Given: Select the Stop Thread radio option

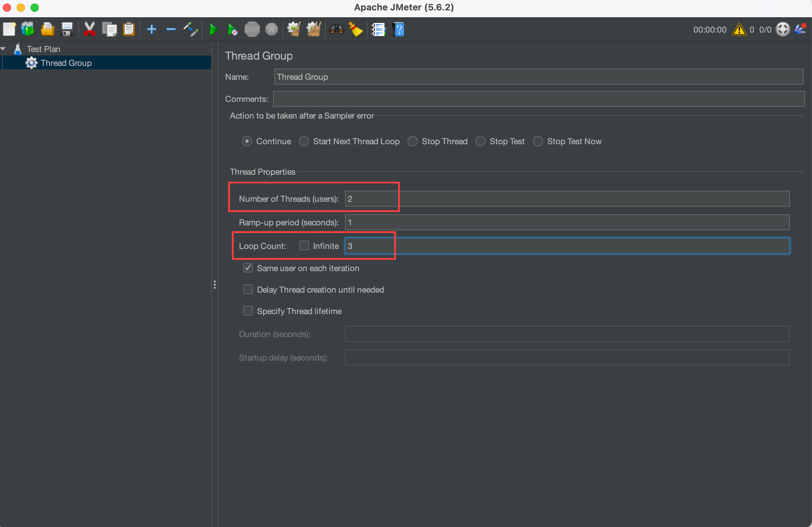Looking at the screenshot, I should click(x=413, y=141).
